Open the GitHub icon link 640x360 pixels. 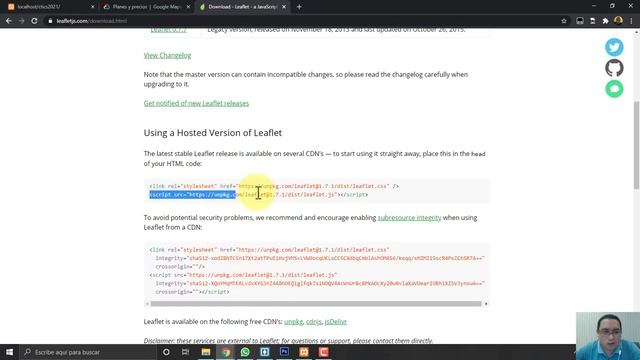tap(614, 68)
